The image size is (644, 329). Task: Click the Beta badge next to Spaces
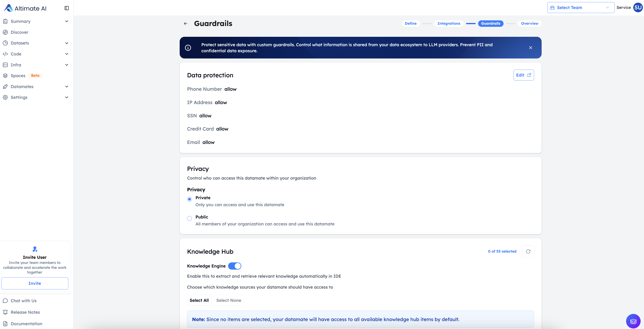click(35, 76)
